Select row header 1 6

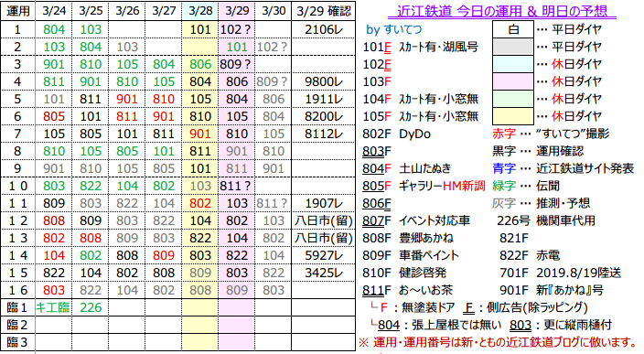[x=17, y=290]
